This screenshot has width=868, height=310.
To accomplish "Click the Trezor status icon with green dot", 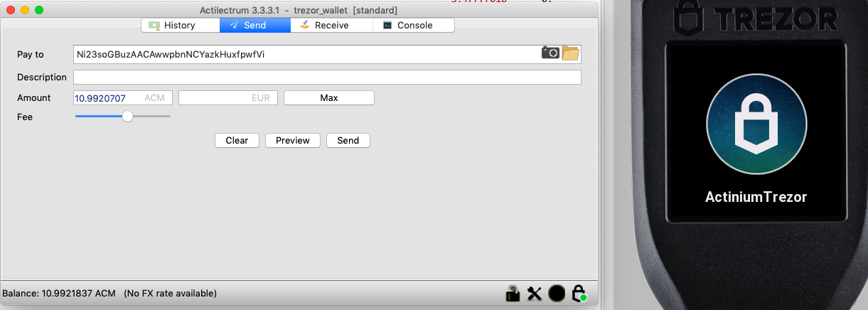I will pyautogui.click(x=579, y=293).
